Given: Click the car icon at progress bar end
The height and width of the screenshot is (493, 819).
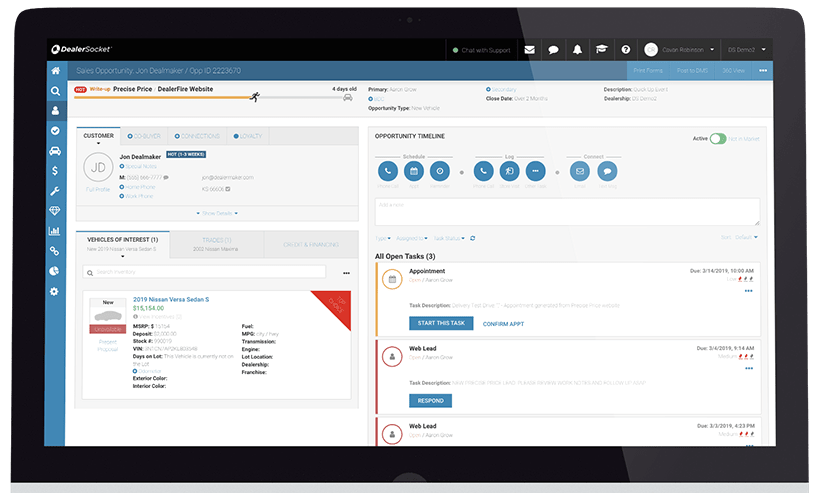Looking at the screenshot, I should tap(347, 98).
